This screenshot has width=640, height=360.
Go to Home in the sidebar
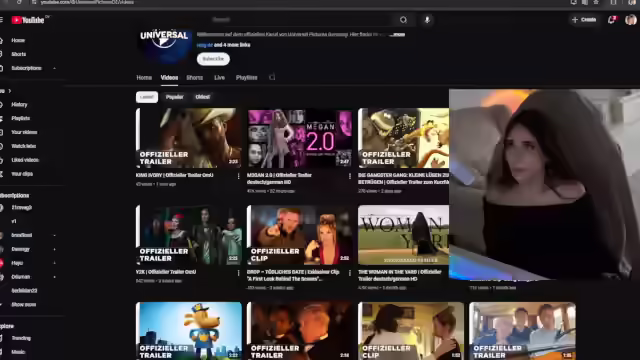[18, 40]
